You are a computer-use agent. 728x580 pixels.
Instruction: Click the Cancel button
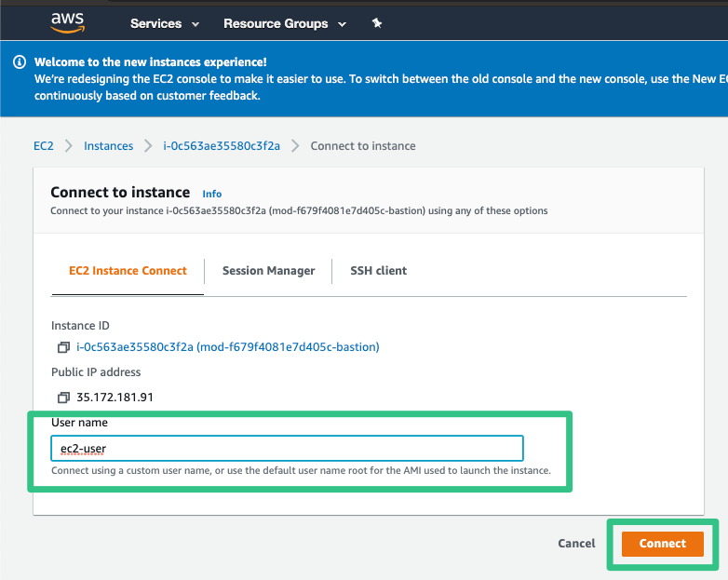[576, 544]
